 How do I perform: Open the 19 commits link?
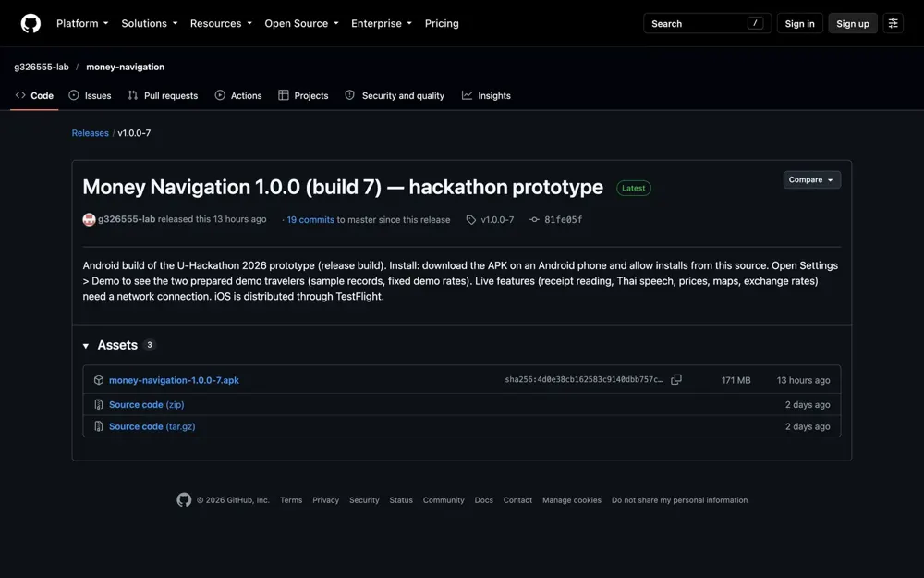click(x=310, y=219)
